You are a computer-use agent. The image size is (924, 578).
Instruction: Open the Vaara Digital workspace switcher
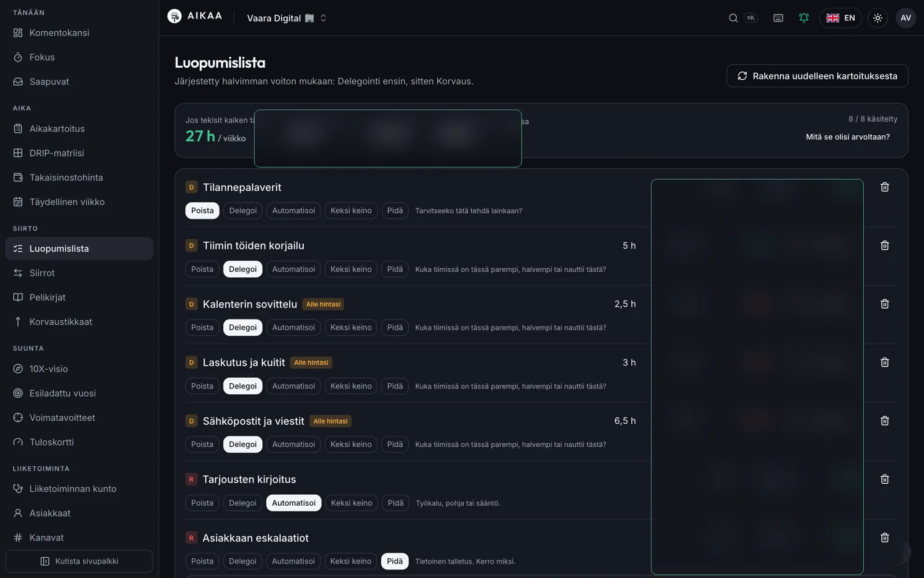(287, 18)
